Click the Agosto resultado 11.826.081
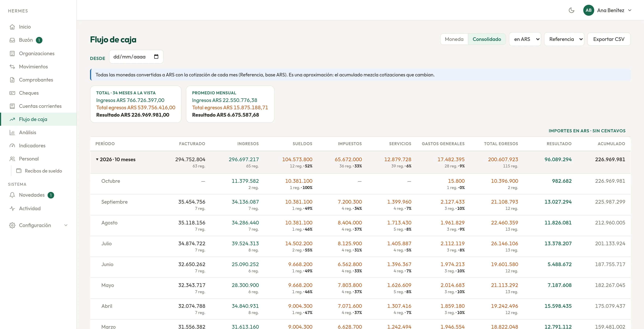 558,223
